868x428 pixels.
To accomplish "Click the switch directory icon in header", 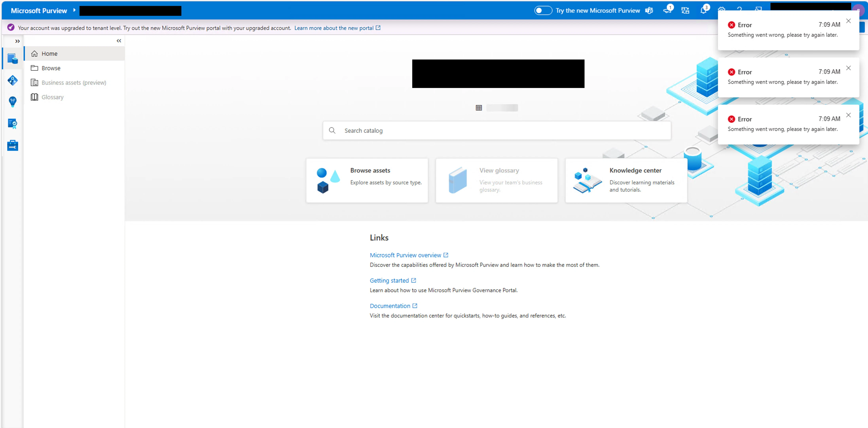I will [685, 10].
